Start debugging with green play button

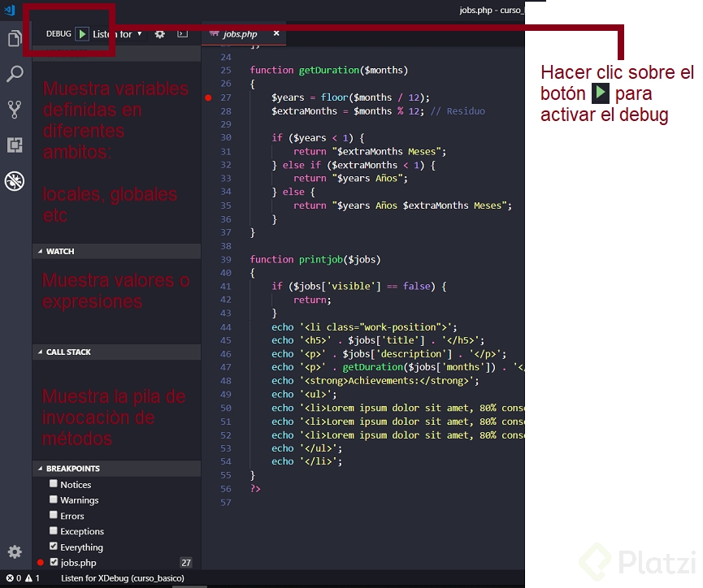(82, 33)
